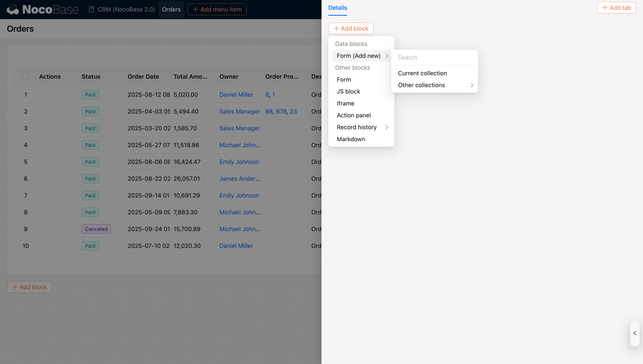Select Current collection option
643x364 pixels.
(422, 73)
